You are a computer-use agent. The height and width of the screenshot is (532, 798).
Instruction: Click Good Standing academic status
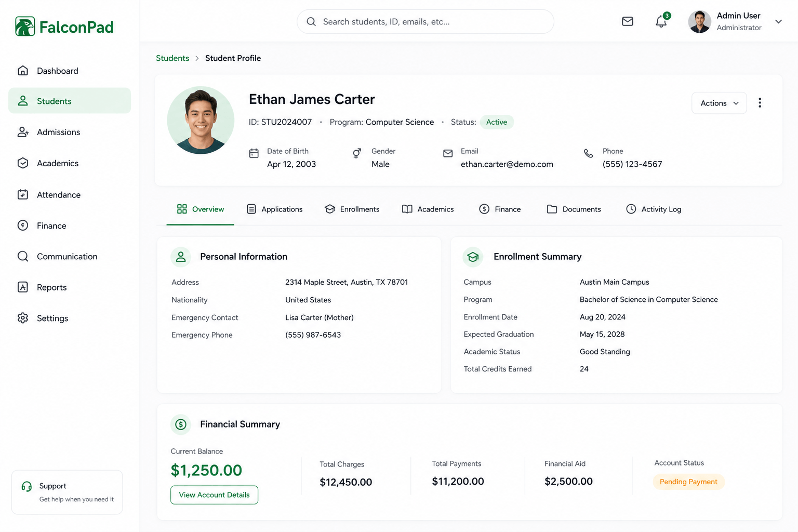coord(605,352)
